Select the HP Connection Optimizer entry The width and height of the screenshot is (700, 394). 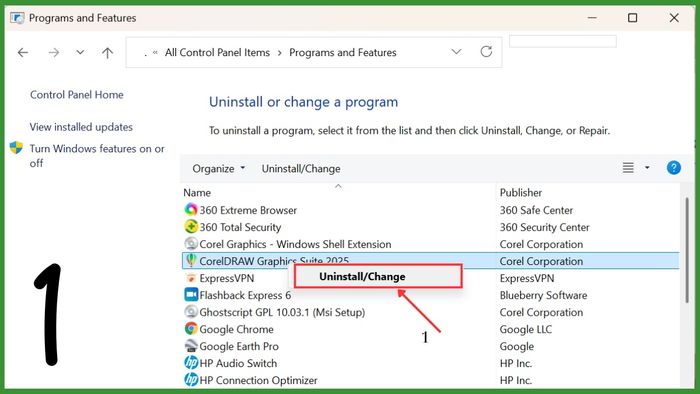coord(258,380)
